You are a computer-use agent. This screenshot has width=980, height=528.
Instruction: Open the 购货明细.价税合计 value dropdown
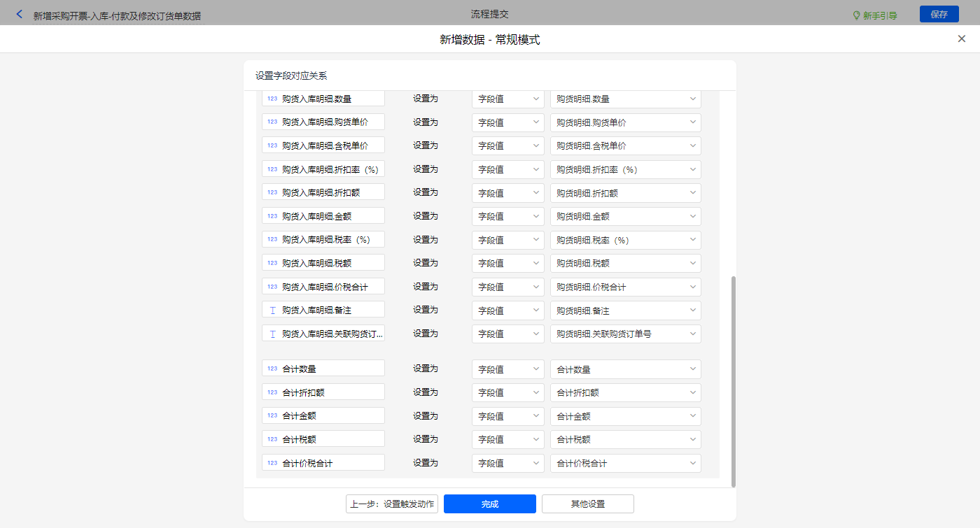click(x=625, y=287)
